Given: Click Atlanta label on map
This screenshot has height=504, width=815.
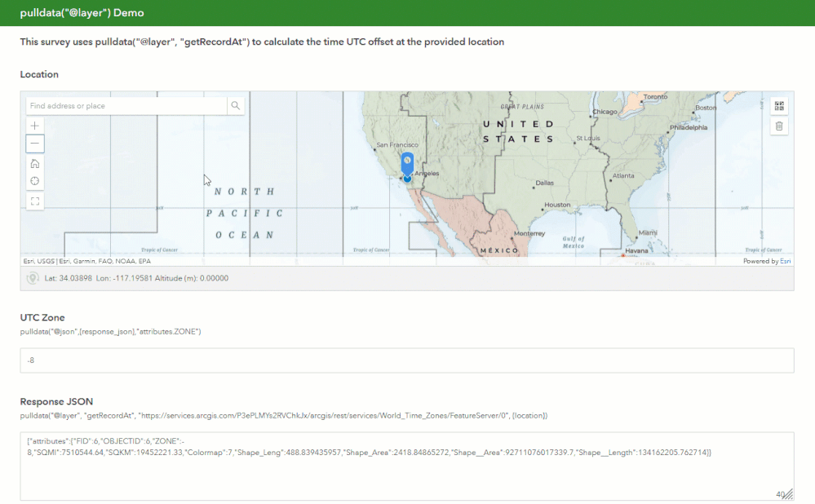Looking at the screenshot, I should tap(623, 175).
